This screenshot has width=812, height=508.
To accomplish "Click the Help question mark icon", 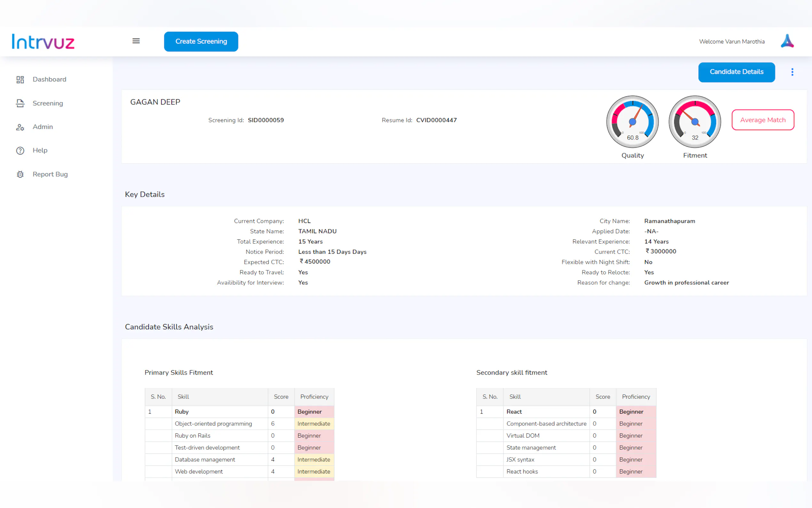I will [x=20, y=151].
